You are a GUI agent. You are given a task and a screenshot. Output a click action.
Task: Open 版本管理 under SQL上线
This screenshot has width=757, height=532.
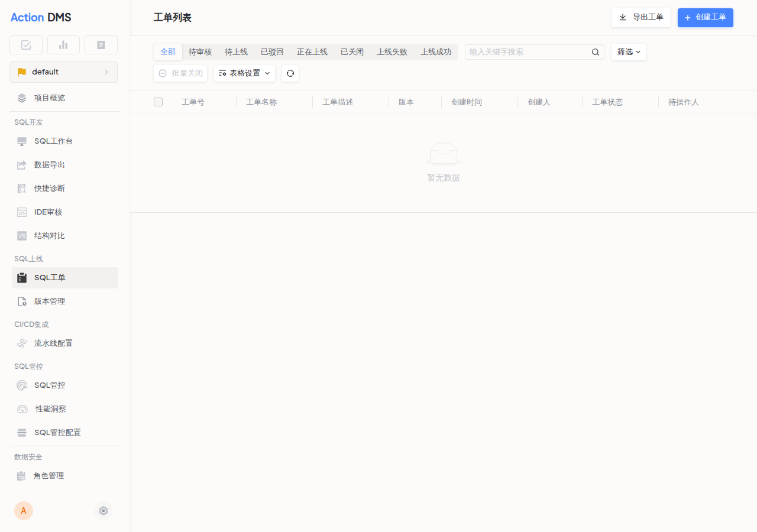[x=50, y=301]
